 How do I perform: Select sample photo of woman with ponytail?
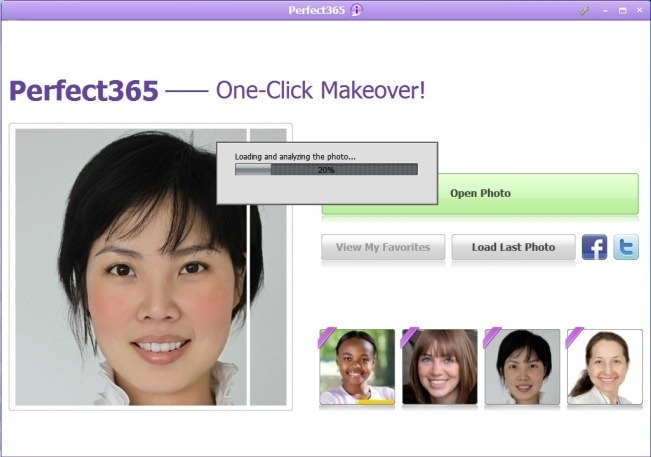point(605,367)
